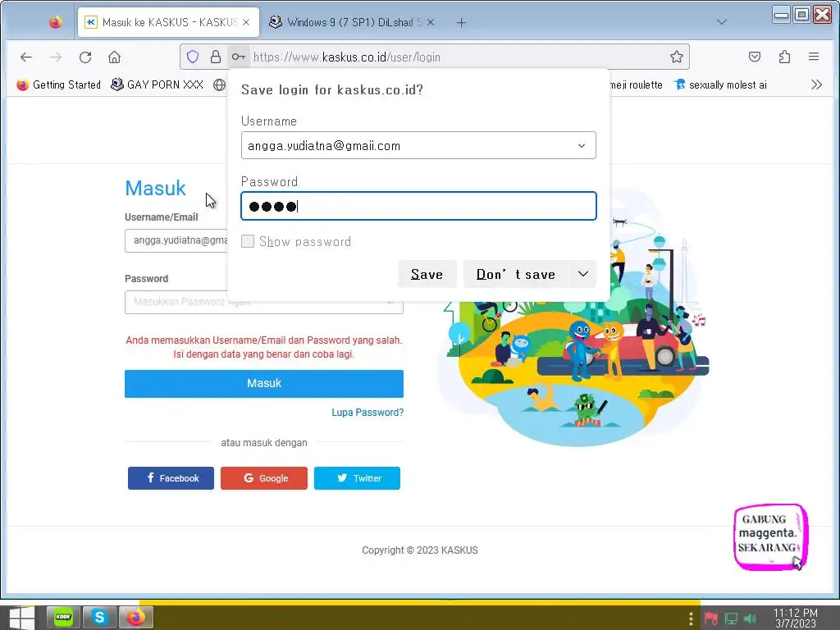Viewport: 840px width, 630px height.
Task: Click the Password field in save login popup
Action: click(x=418, y=206)
